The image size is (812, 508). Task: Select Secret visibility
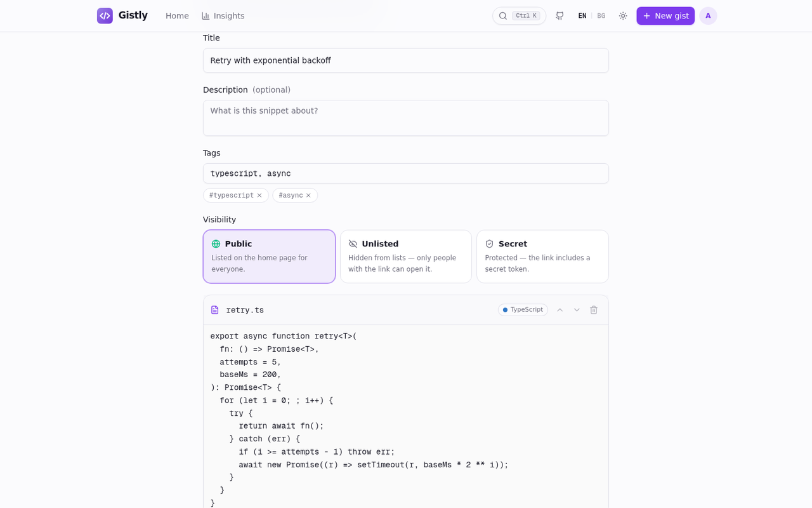[542, 257]
